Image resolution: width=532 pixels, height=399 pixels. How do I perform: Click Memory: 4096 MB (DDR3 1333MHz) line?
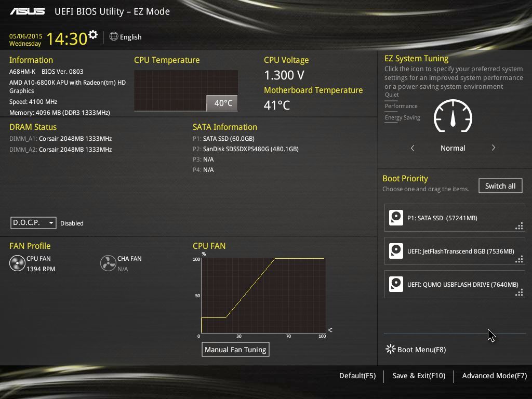(x=59, y=112)
